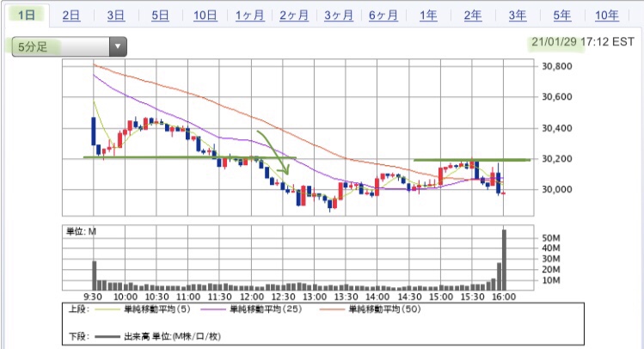This screenshot has height=349, width=644.
Task: Click the 30,000 price axis label
Action: (557, 189)
